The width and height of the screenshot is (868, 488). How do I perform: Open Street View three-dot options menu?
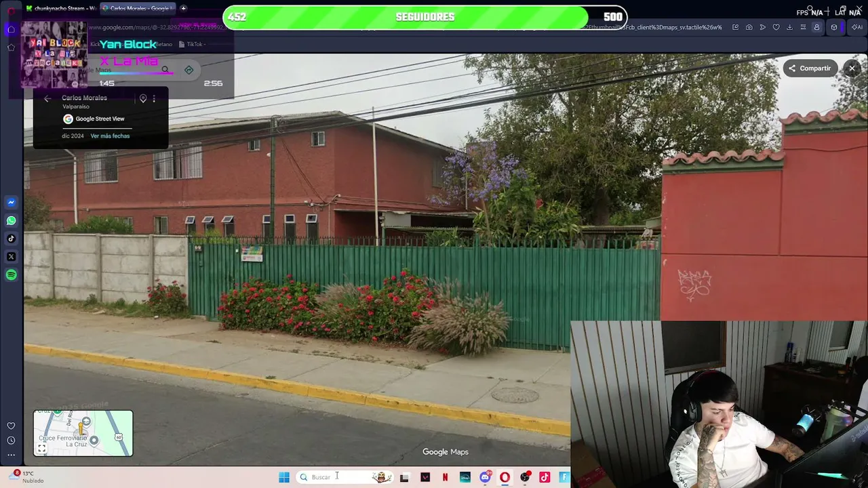click(154, 98)
